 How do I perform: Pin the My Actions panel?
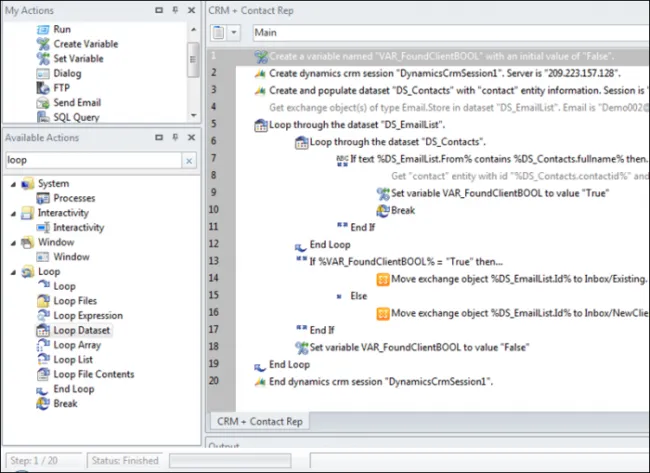[175, 10]
